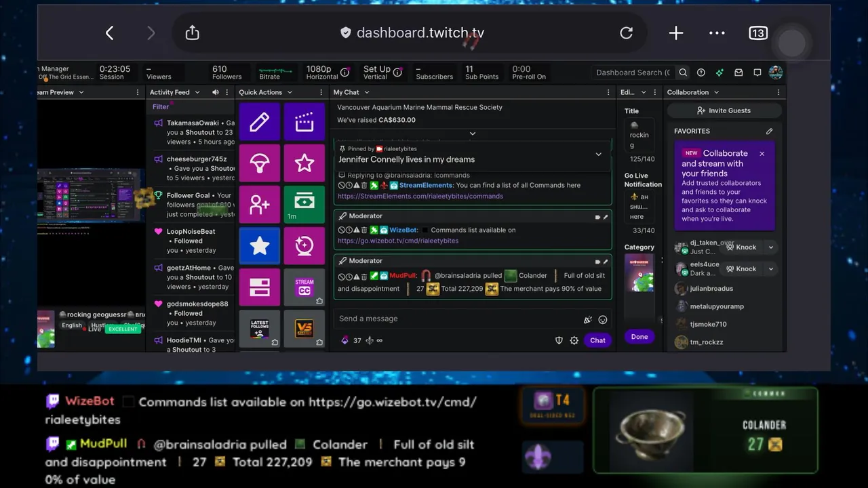Mute Activity Feed sounds with speaker icon
Viewport: 868px width, 488px height.
tap(216, 92)
